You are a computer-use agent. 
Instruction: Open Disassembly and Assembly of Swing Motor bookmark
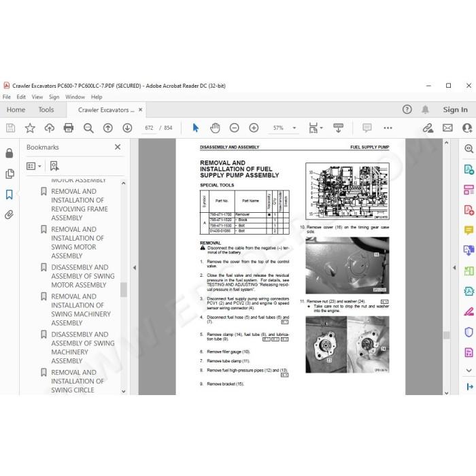click(82, 276)
